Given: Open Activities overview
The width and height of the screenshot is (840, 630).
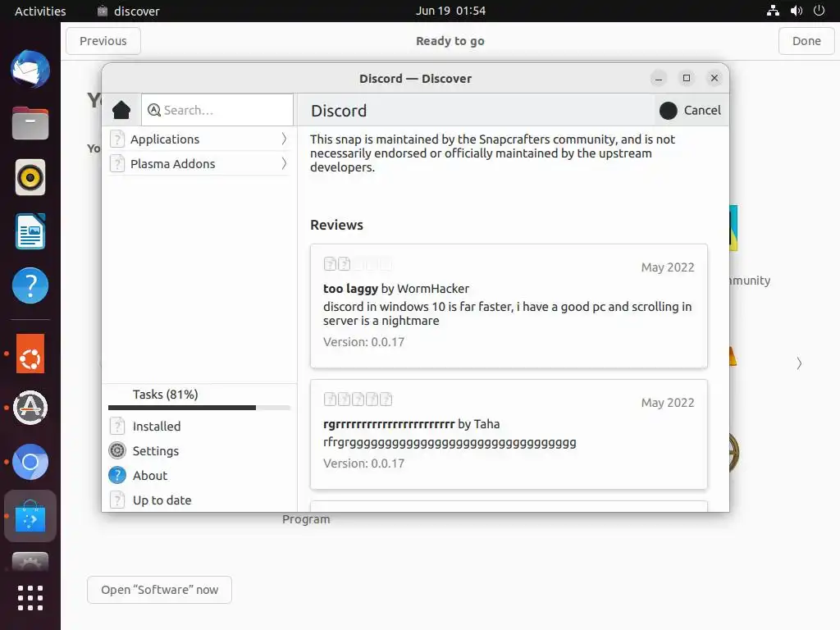Looking at the screenshot, I should [x=40, y=11].
